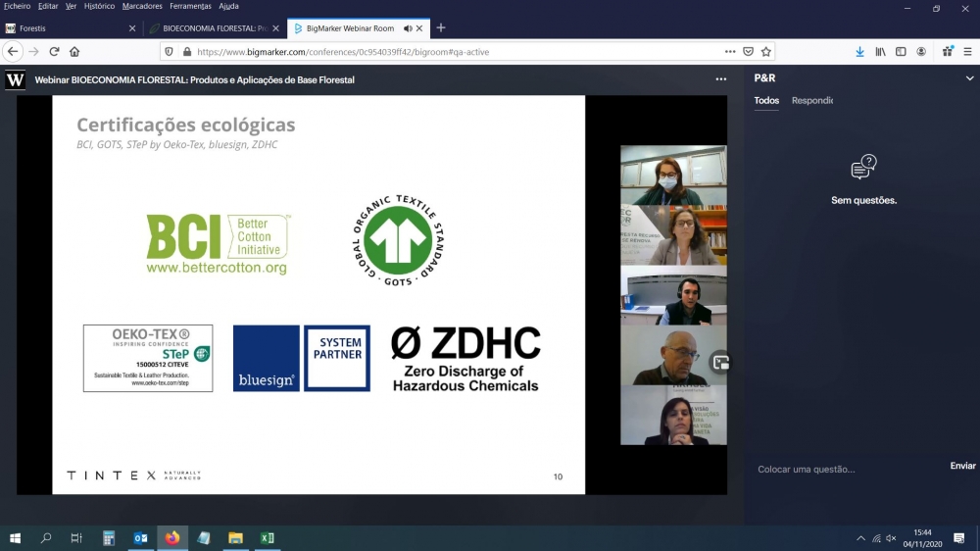Open a new browser tab
Viewport: 980px width, 551px height.
coord(441,28)
